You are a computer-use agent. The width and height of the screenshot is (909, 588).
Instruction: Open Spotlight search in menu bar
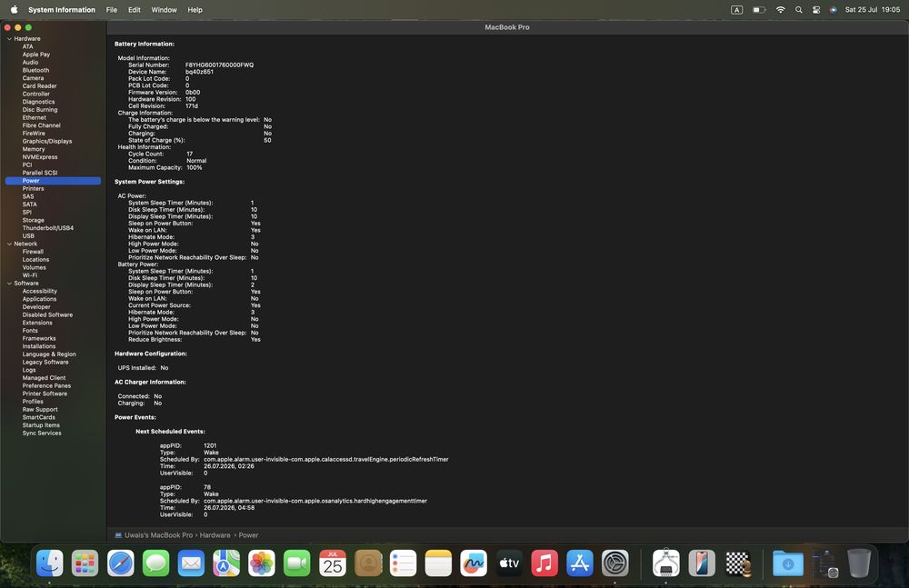pos(799,10)
